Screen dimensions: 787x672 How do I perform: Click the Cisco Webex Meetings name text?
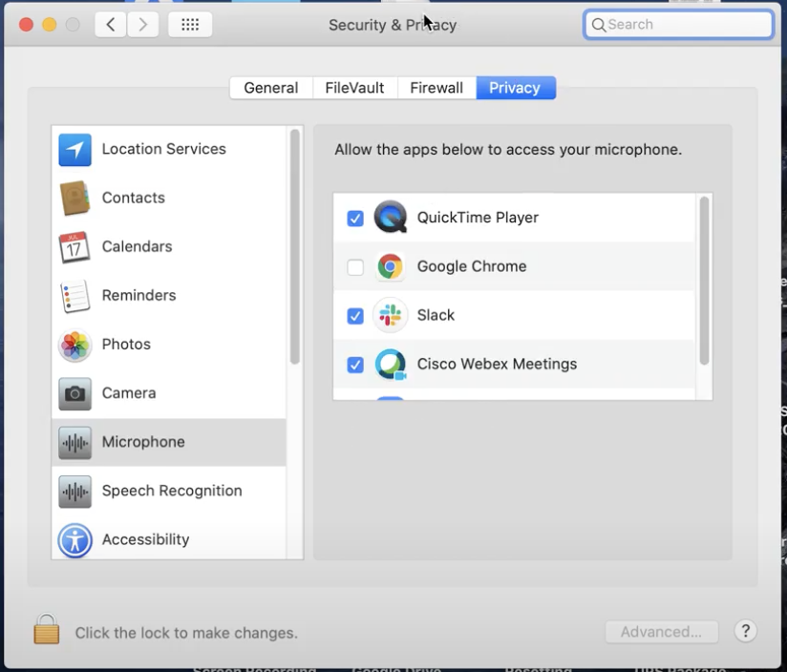pyautogui.click(x=497, y=364)
